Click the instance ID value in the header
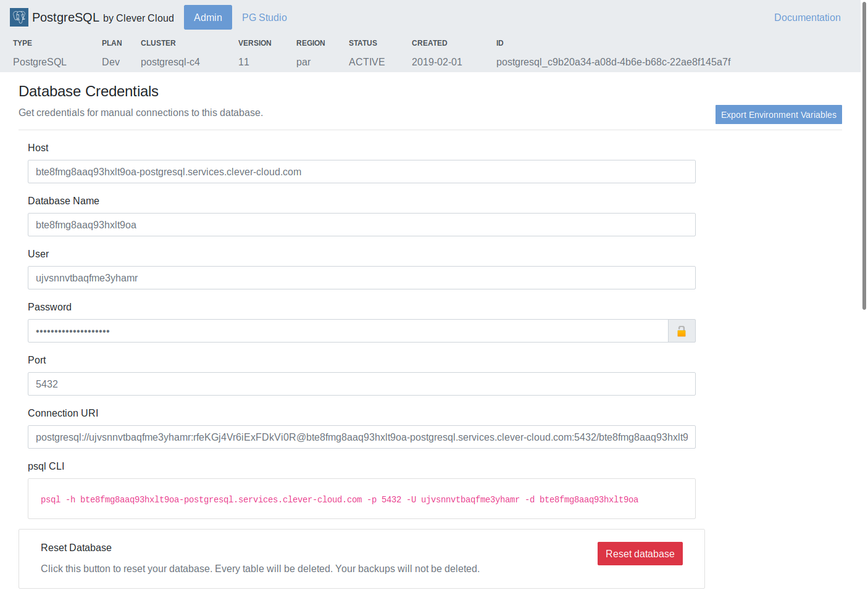Image resolution: width=868 pixels, height=590 pixels. point(614,62)
